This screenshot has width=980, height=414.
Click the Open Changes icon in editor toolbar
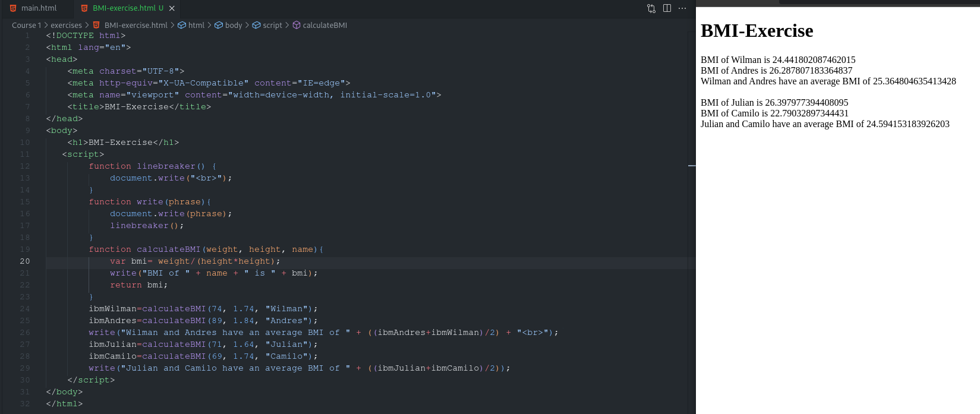(651, 8)
